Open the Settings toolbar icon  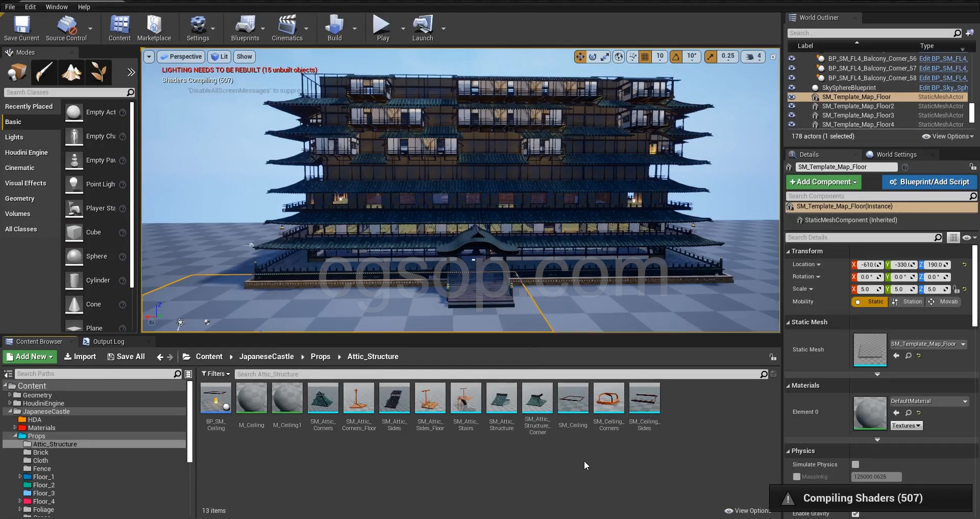[x=198, y=28]
